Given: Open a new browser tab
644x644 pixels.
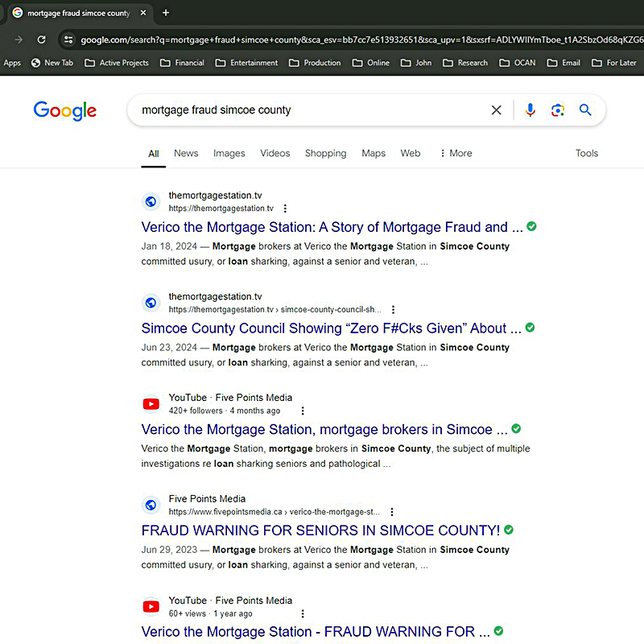Looking at the screenshot, I should 166,13.
